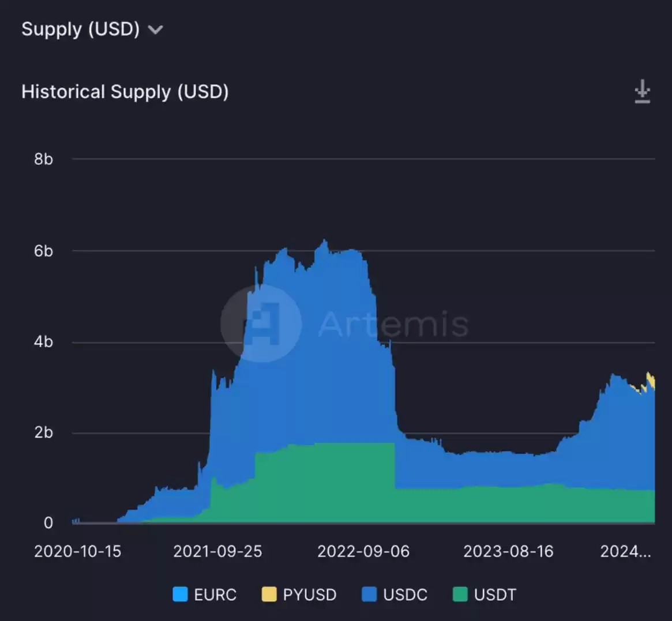
Task: Toggle PYUSD series via legend label
Action: (309, 594)
